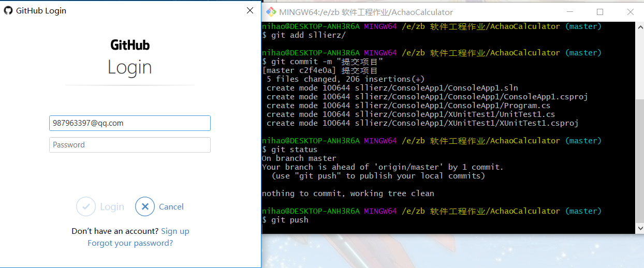
Task: Click the terminal scrollbar down arrow
Action: click(x=639, y=228)
